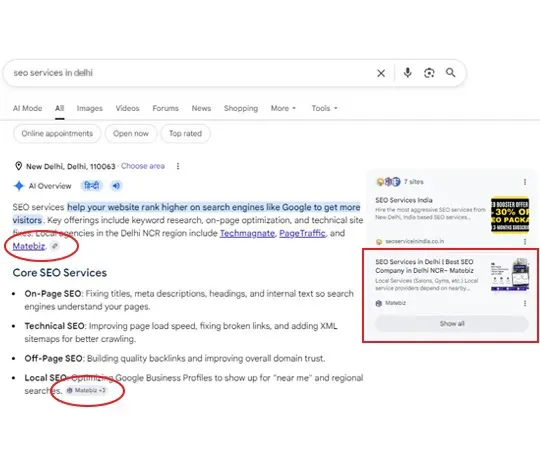
Task: Open three-dot menu beside seoserviceinindia.co.in
Action: pos(525,242)
